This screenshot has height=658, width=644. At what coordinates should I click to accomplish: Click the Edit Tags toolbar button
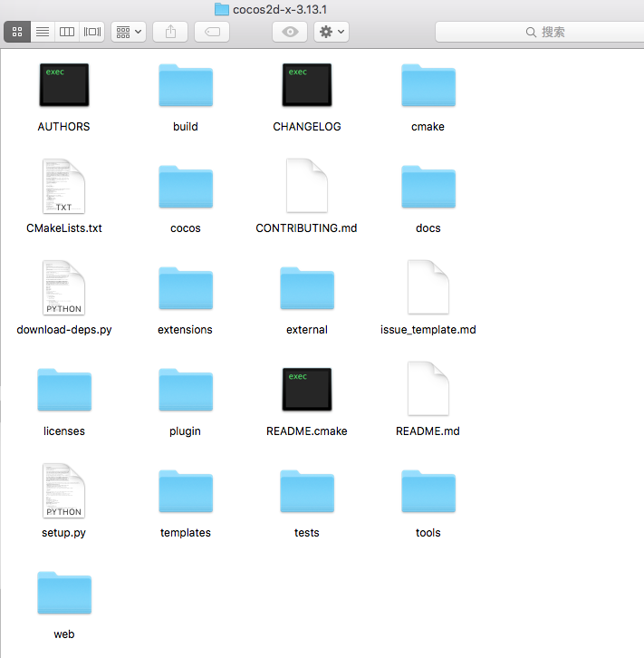pyautogui.click(x=212, y=32)
